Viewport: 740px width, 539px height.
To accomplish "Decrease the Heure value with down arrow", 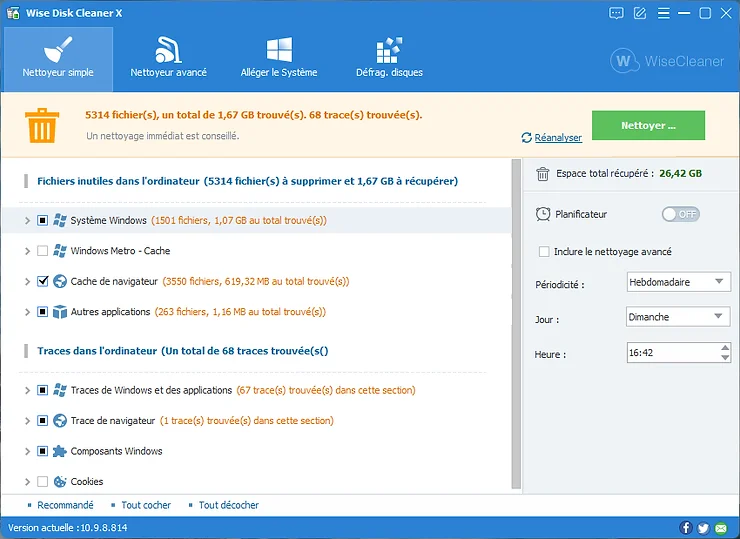I will coord(725,358).
